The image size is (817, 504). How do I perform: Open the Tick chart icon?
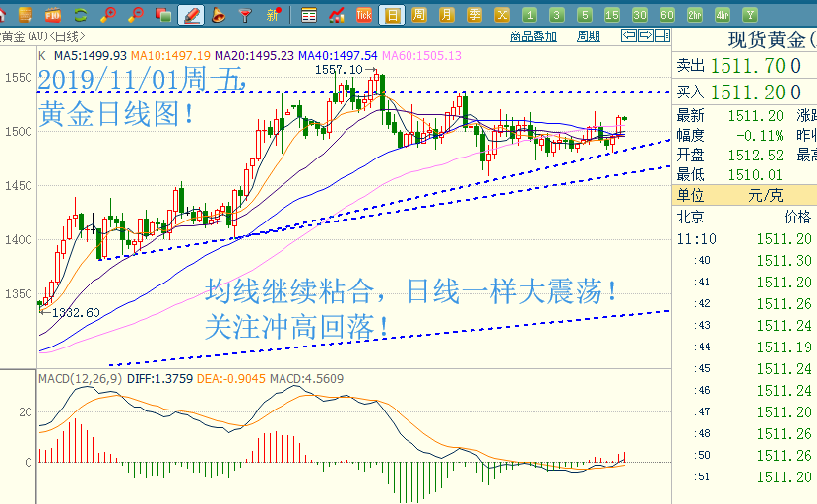(364, 15)
